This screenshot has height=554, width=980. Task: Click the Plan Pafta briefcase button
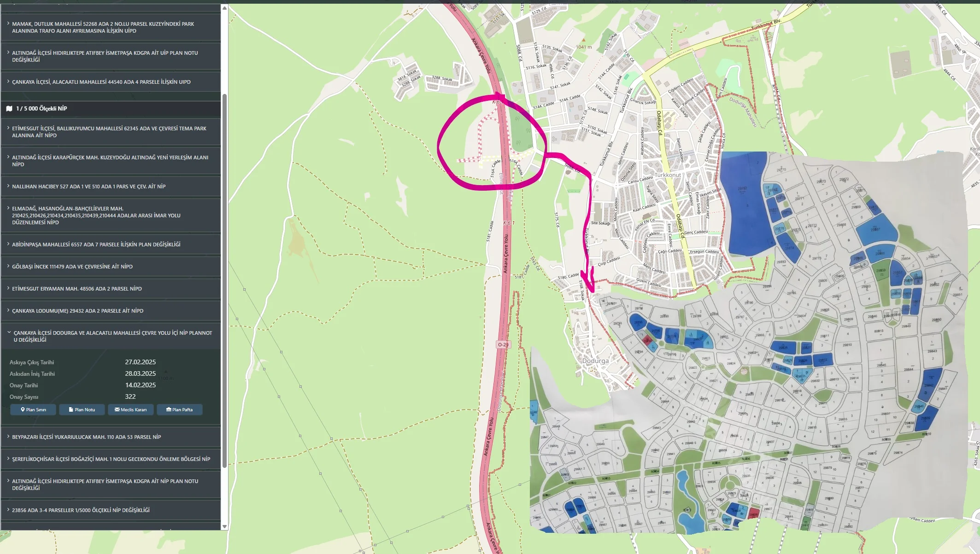180,409
